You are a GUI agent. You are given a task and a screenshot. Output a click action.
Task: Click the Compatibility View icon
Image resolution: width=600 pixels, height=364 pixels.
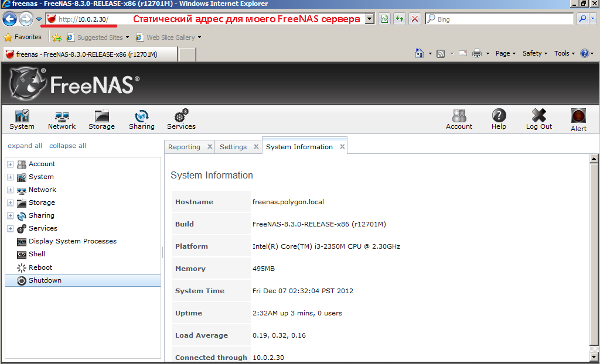(384, 19)
